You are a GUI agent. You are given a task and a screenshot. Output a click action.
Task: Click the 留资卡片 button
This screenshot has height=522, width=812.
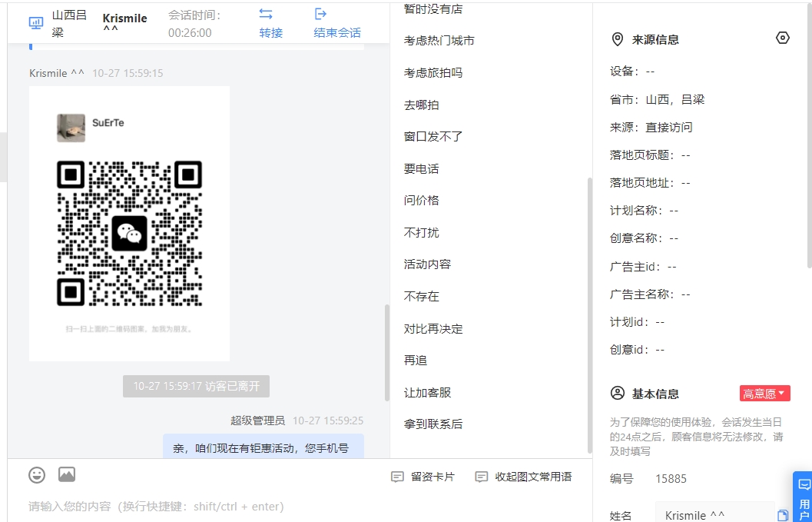pyautogui.click(x=423, y=477)
